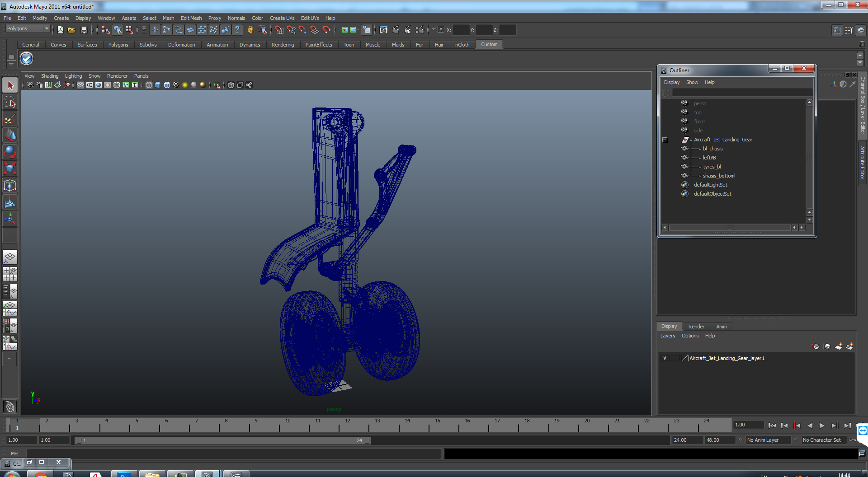
Task: Open the Persp/Graph Editor layout preset
Action: 10,309
